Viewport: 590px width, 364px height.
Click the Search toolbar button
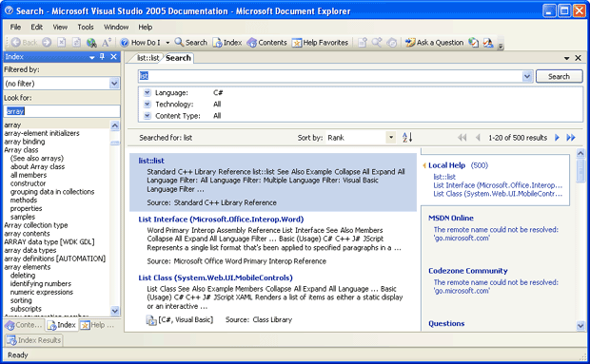pyautogui.click(x=191, y=43)
